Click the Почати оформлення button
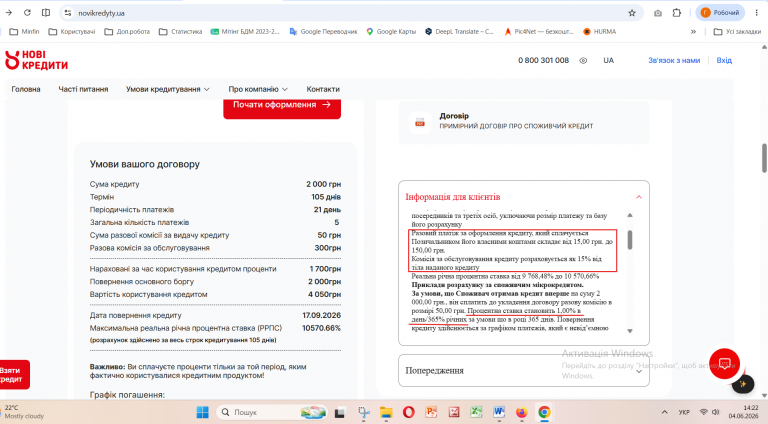 tap(282, 106)
